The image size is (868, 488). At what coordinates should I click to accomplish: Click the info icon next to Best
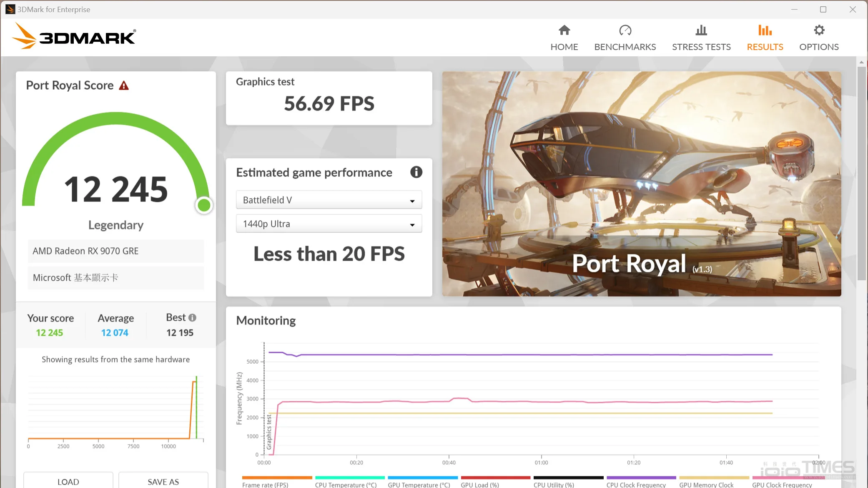(x=192, y=317)
